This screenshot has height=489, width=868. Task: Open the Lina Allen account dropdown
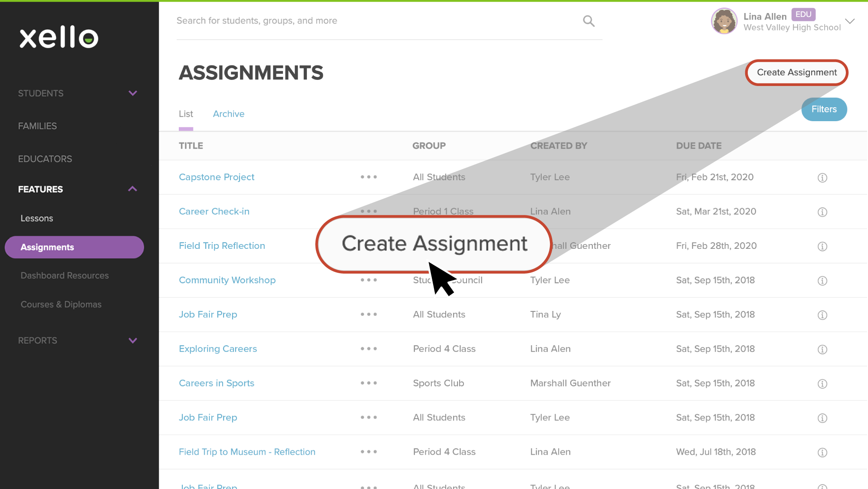click(852, 21)
